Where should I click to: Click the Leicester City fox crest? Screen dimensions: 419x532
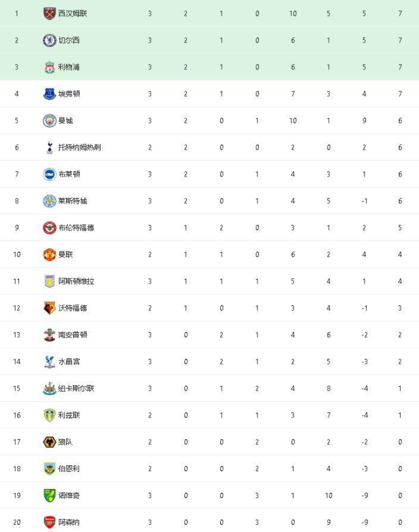click(x=50, y=201)
